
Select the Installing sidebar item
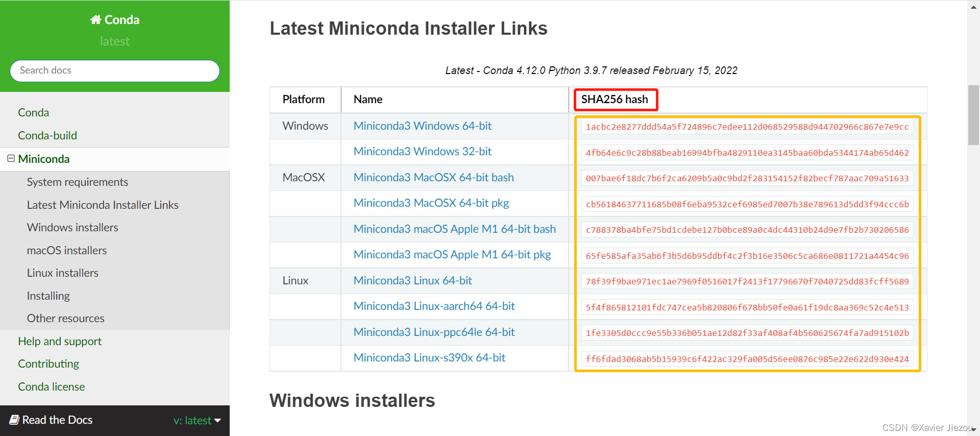click(48, 296)
